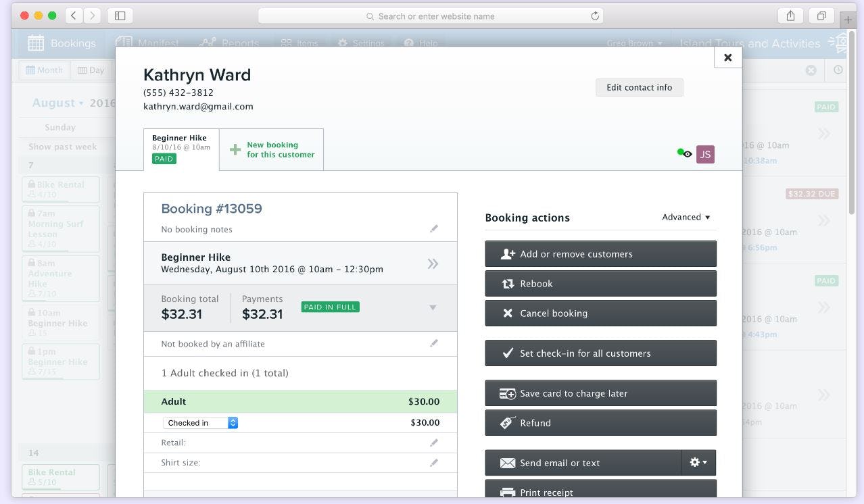Click the Cancel booking action
Image resolution: width=864 pixels, height=504 pixels.
[600, 313]
